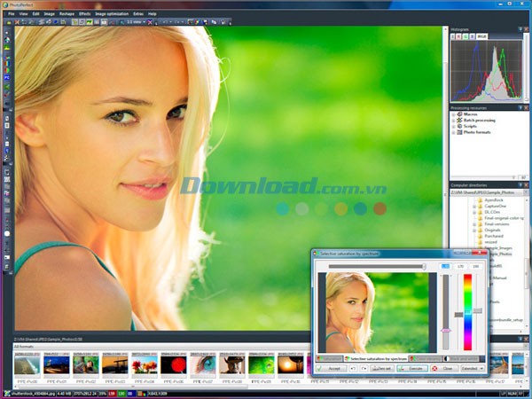This screenshot has height=399, width=532.
Task: Select the red flower thumbnail in the filmstrip
Action: point(174,364)
